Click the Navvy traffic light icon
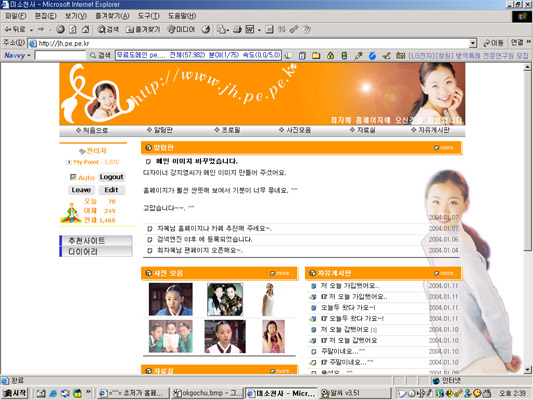 [x=344, y=55]
